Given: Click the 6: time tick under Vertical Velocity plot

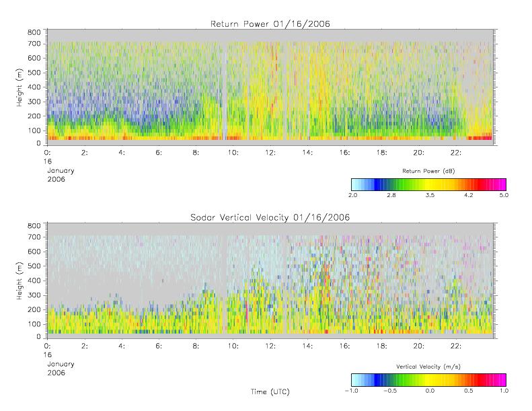Looking at the screenshot, I should click(159, 346).
